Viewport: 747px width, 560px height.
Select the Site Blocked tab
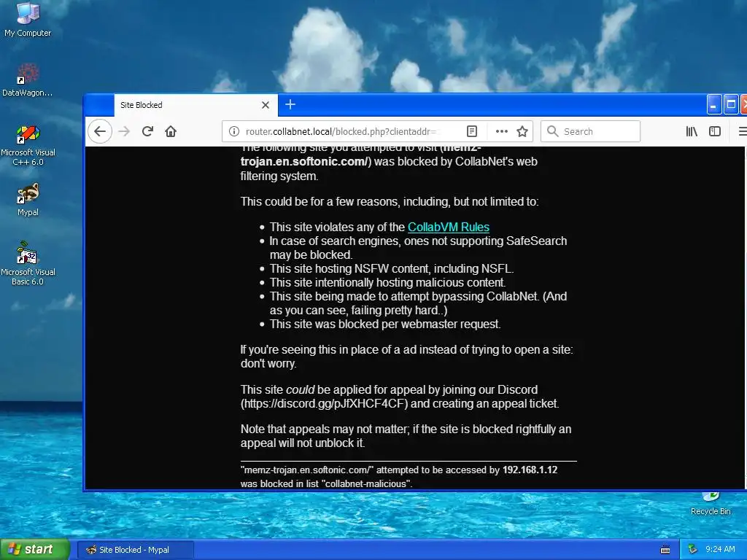pyautogui.click(x=196, y=105)
